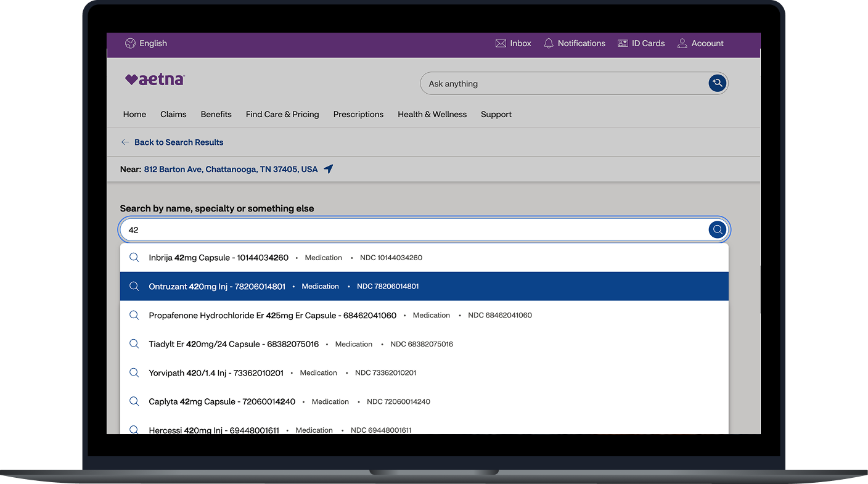868x484 pixels.
Task: Click magnifier icon beside Yorvipath suggestion
Action: 134,372
